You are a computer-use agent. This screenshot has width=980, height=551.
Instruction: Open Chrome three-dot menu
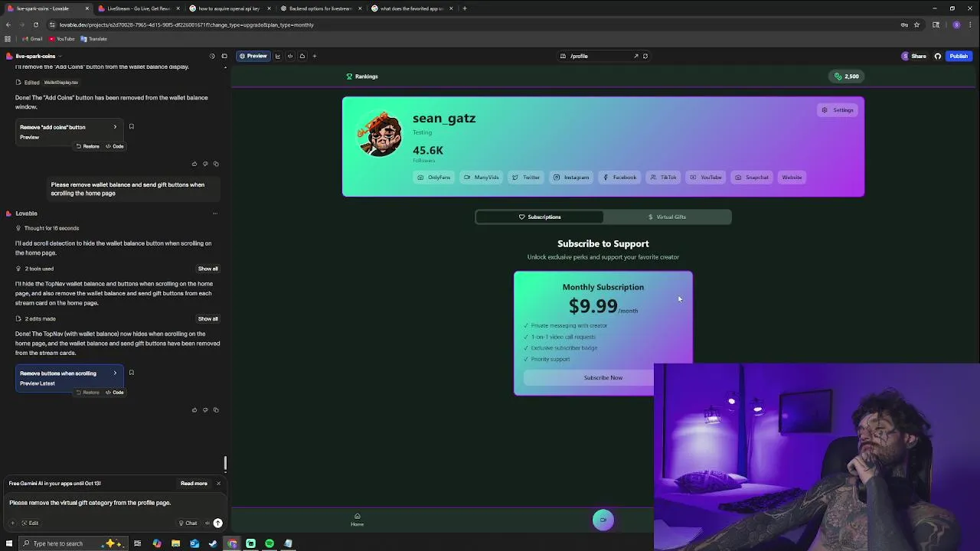pos(970,24)
